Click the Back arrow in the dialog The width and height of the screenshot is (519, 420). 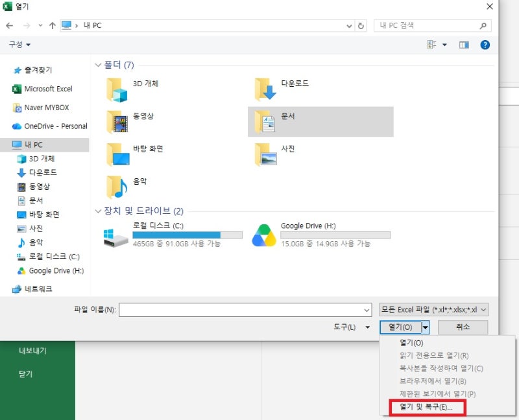click(x=10, y=25)
